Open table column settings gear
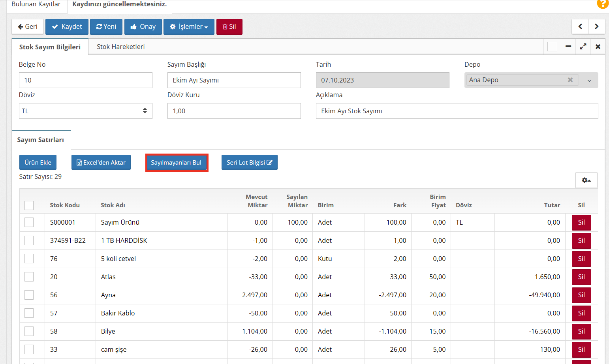Viewport: 609px width, 364px height. click(x=586, y=180)
